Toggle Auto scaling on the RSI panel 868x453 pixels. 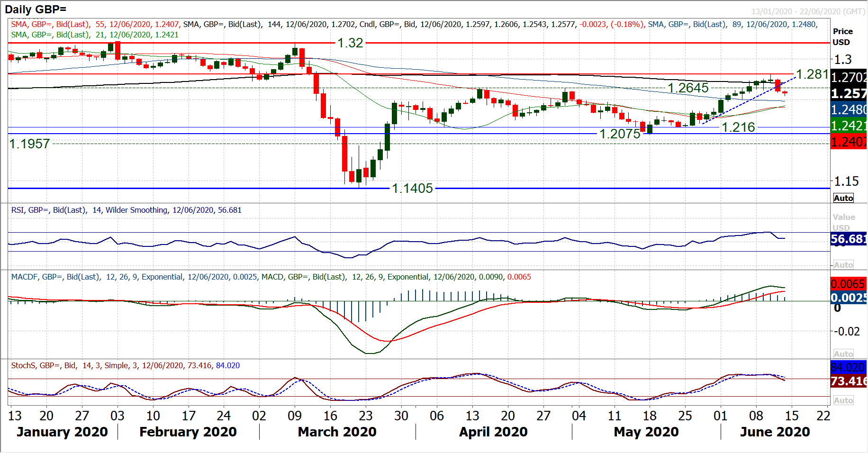coord(843,265)
